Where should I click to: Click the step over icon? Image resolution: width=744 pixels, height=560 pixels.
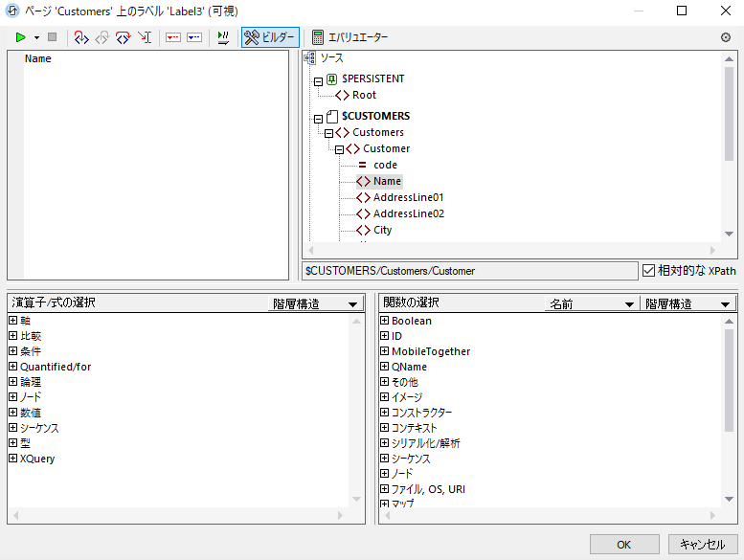tap(123, 37)
